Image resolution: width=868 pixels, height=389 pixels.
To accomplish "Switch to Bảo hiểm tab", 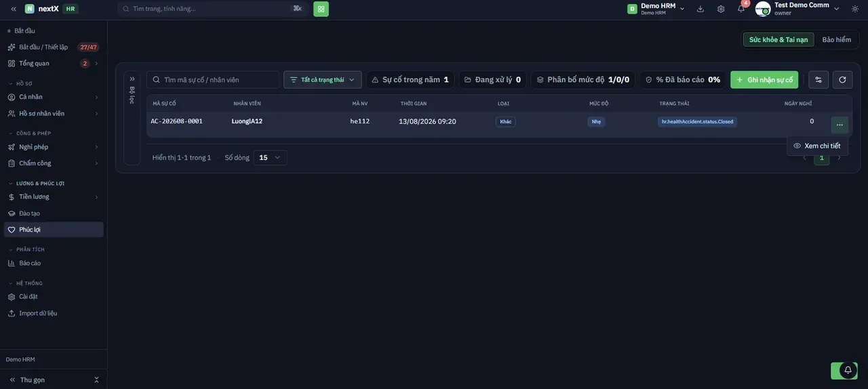I will click(x=837, y=39).
